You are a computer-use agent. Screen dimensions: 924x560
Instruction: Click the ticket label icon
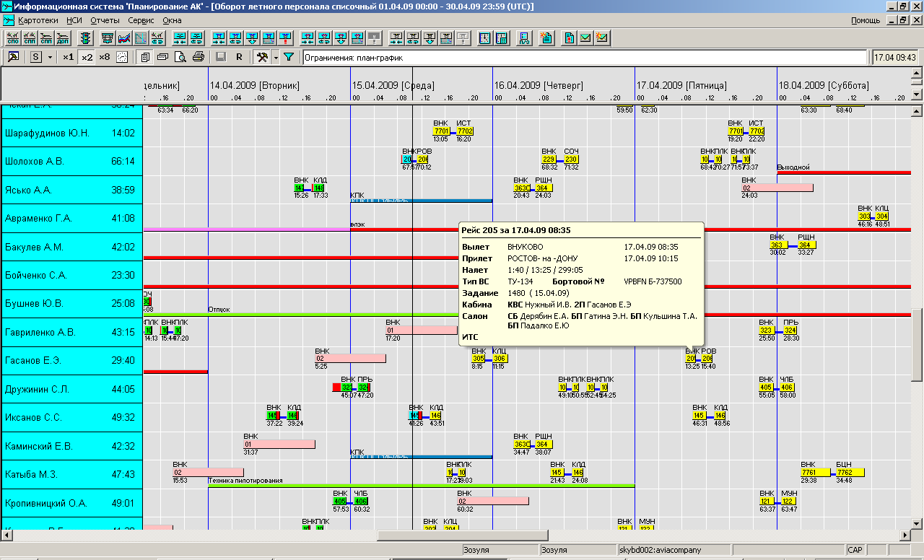(x=162, y=57)
